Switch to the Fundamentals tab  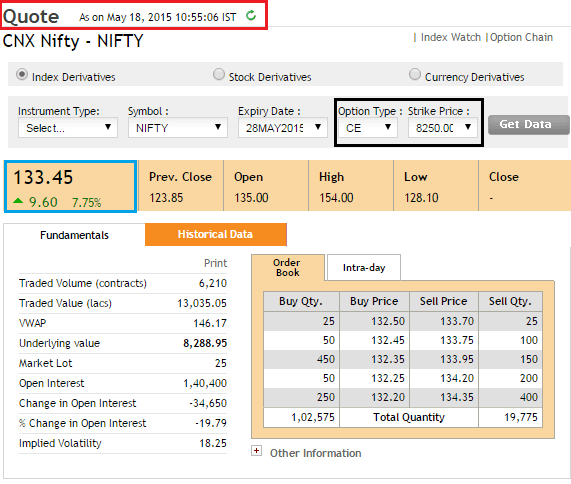point(74,235)
